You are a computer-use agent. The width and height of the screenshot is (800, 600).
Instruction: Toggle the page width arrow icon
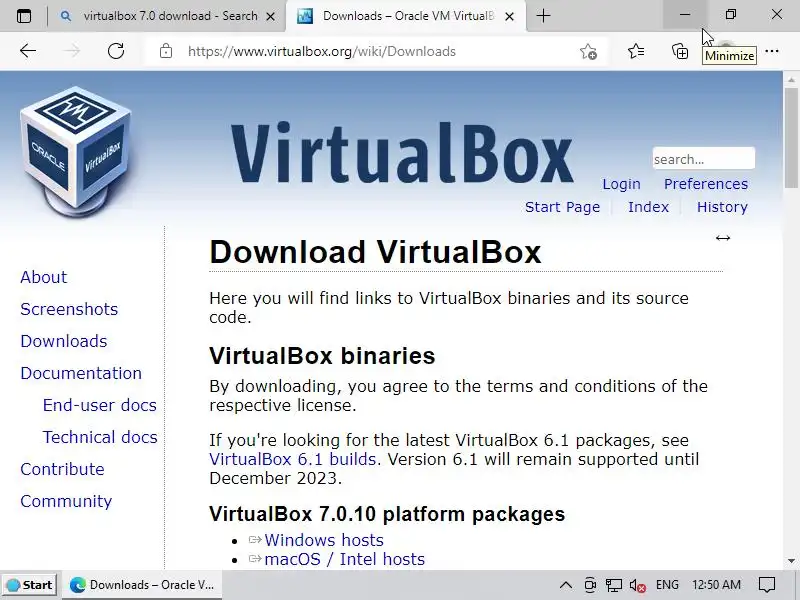(722, 238)
